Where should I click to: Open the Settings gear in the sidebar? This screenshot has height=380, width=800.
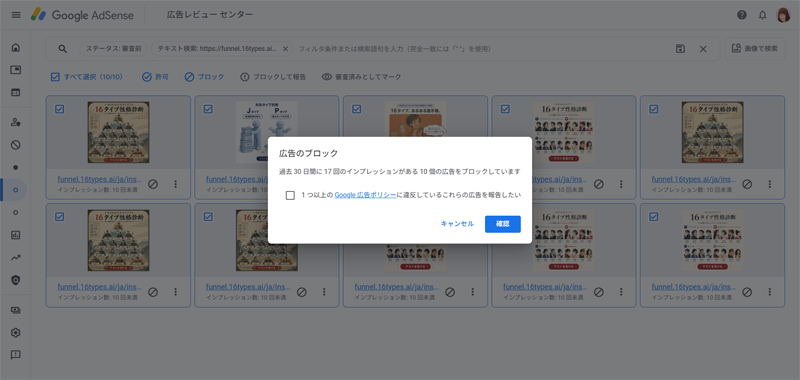pyautogui.click(x=16, y=333)
